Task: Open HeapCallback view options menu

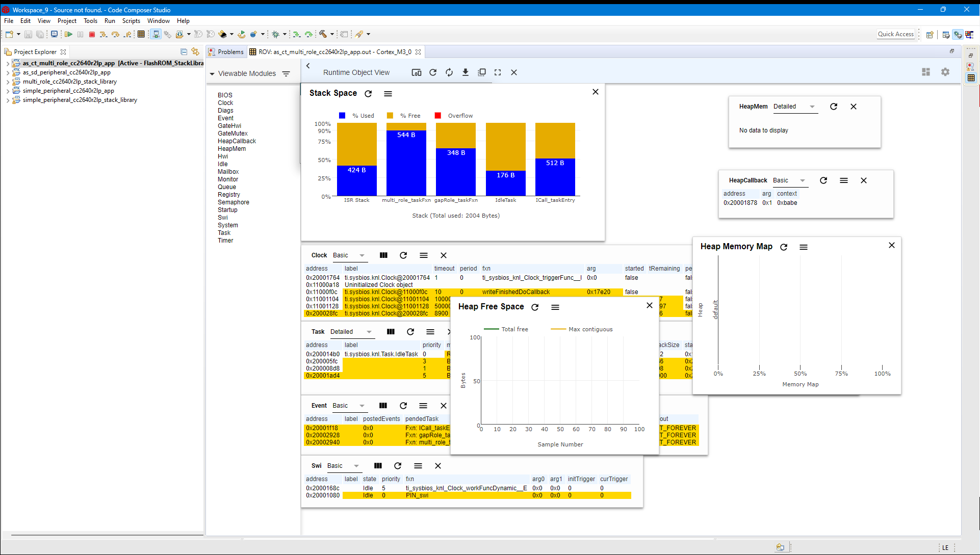Action: click(x=844, y=180)
